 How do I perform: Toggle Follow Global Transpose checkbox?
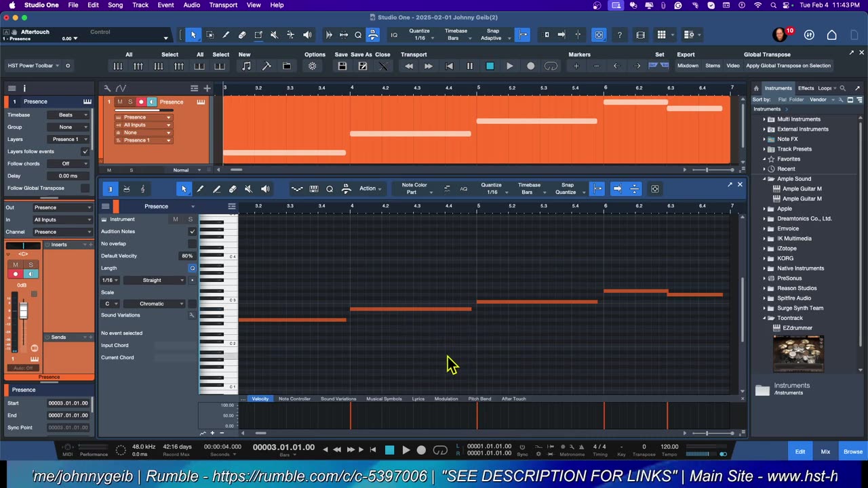(85, 188)
